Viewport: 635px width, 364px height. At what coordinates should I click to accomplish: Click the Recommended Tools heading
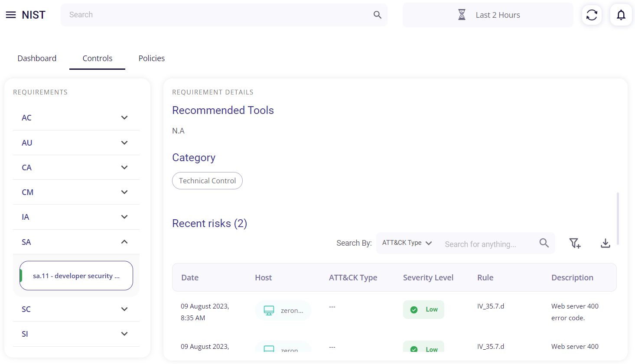click(223, 110)
